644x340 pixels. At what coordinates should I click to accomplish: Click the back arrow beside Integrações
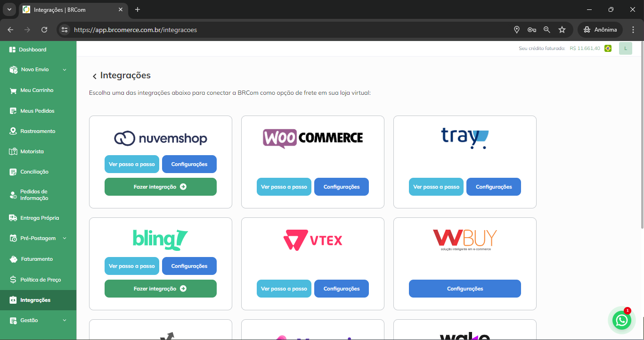(94, 76)
